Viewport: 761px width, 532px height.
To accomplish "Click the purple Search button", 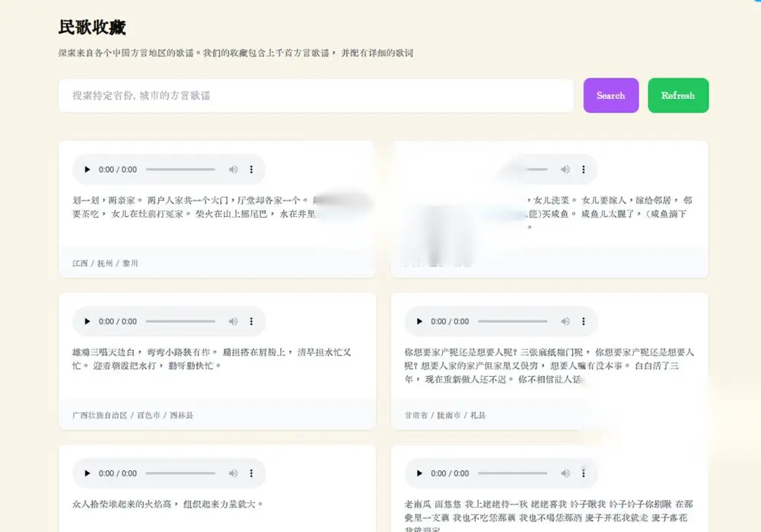I will [x=611, y=96].
